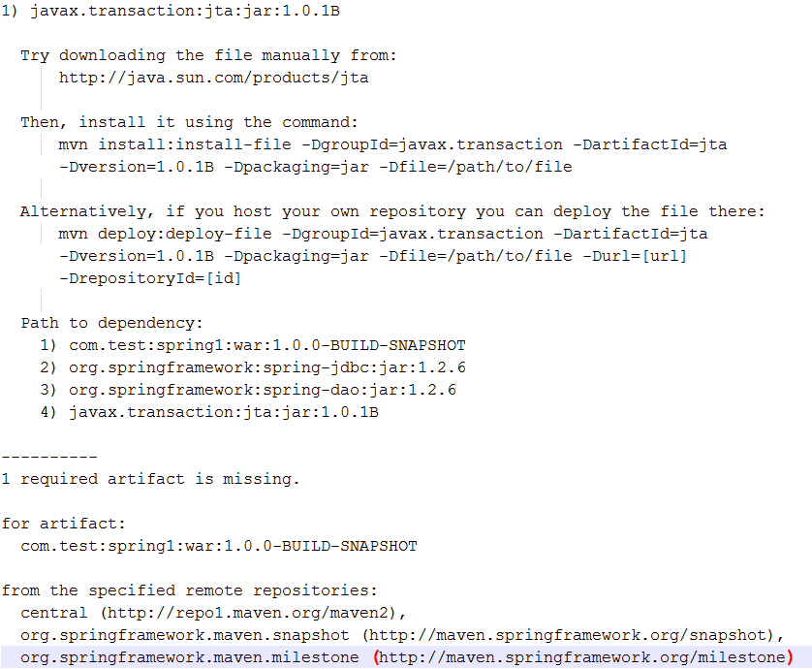Viewport: 812px width, 669px height.
Task: Click 'Then, install it using the command:' line
Action: [189, 122]
